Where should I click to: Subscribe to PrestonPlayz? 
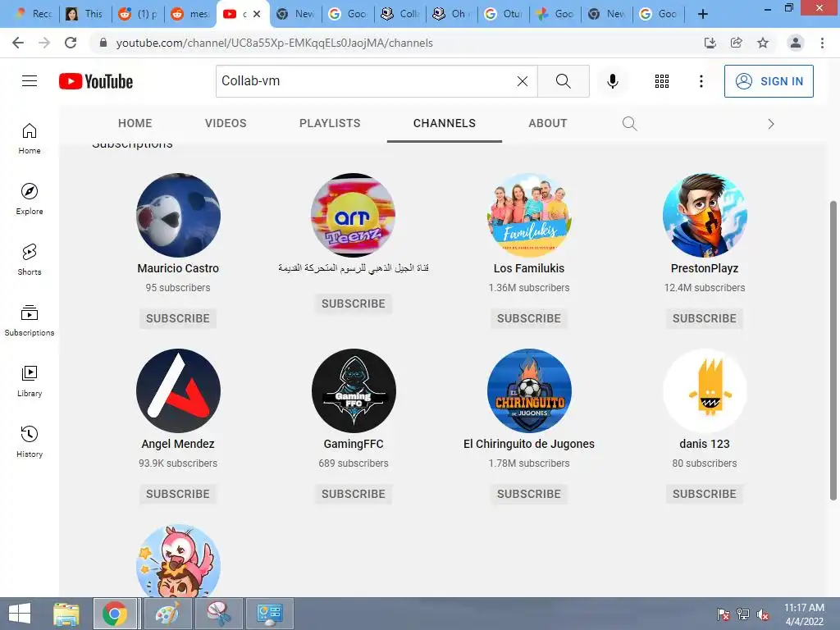(705, 318)
